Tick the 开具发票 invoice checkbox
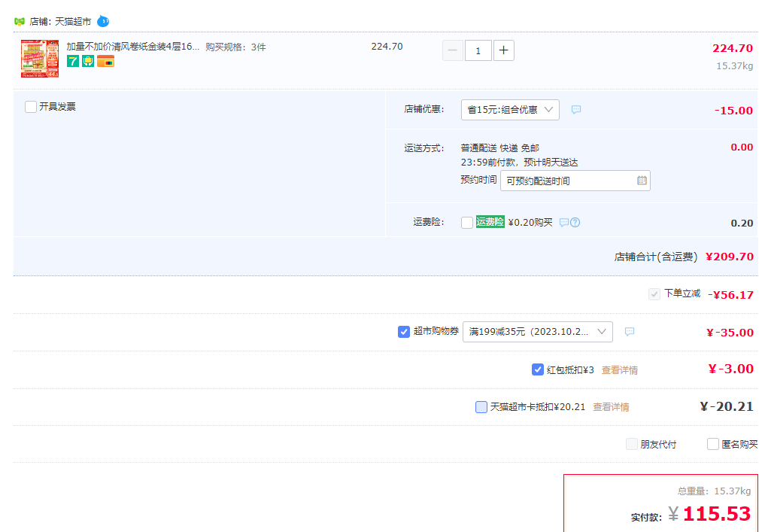The height and width of the screenshot is (532, 765). [31, 106]
